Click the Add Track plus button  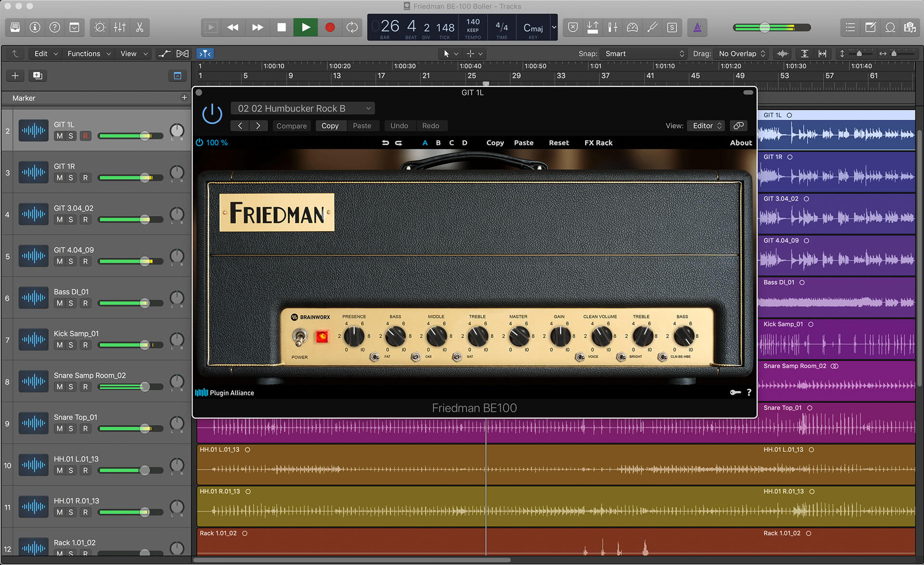[x=15, y=75]
